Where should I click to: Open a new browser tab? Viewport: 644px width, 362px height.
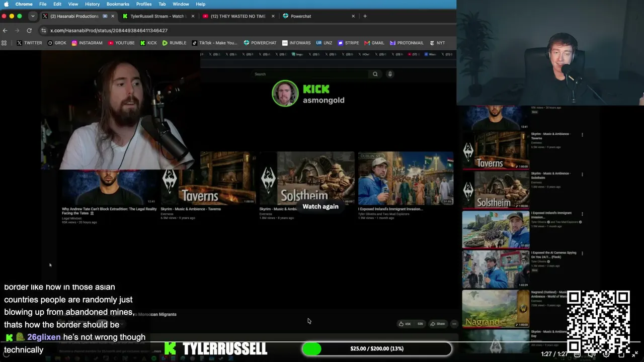tap(365, 16)
